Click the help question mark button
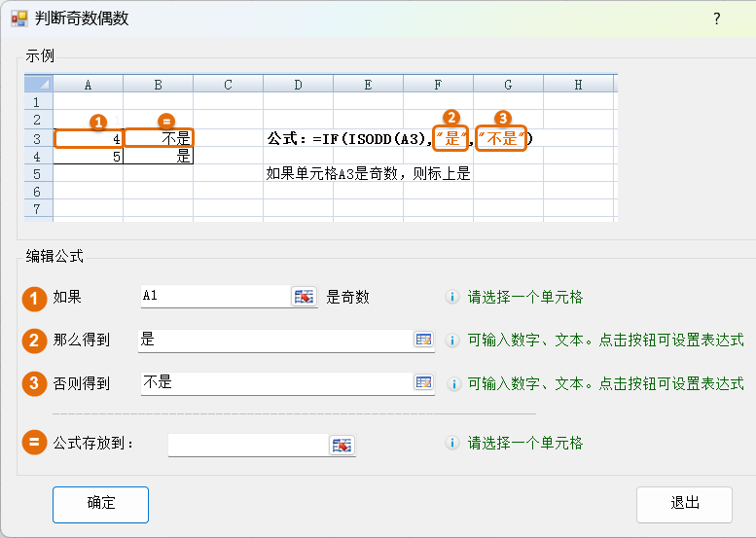756x538 pixels. 717,18
